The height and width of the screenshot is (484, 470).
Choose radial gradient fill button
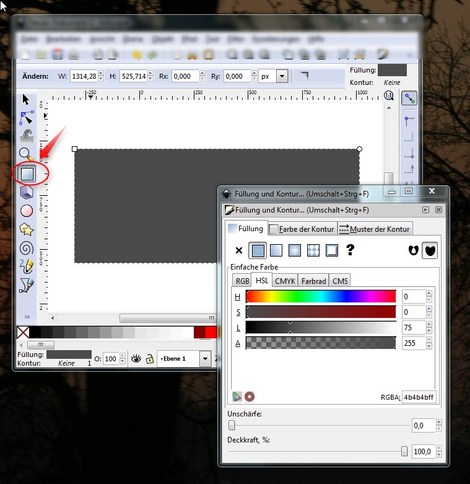point(295,250)
